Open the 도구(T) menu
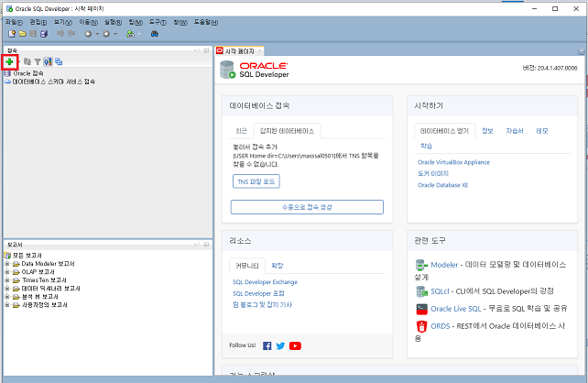 [158, 22]
